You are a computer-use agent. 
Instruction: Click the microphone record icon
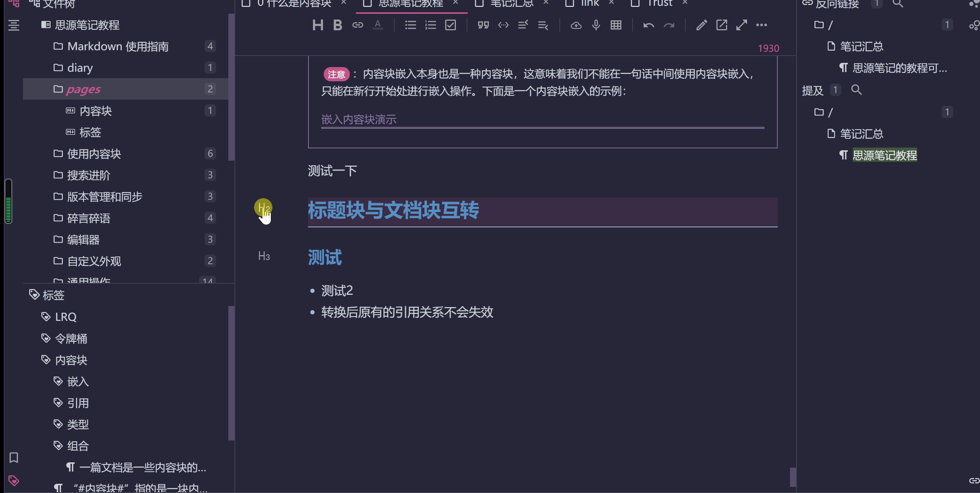click(596, 25)
